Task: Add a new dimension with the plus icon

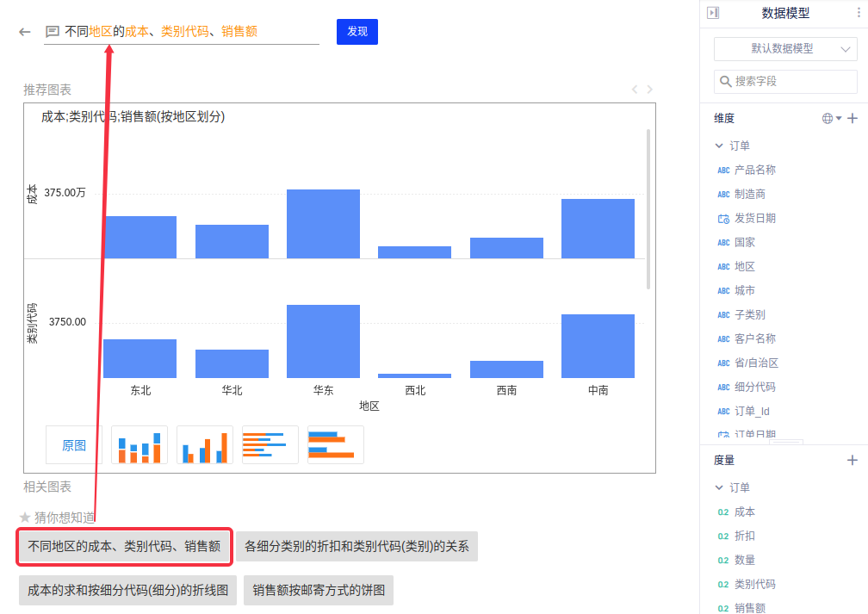Action: pos(852,118)
